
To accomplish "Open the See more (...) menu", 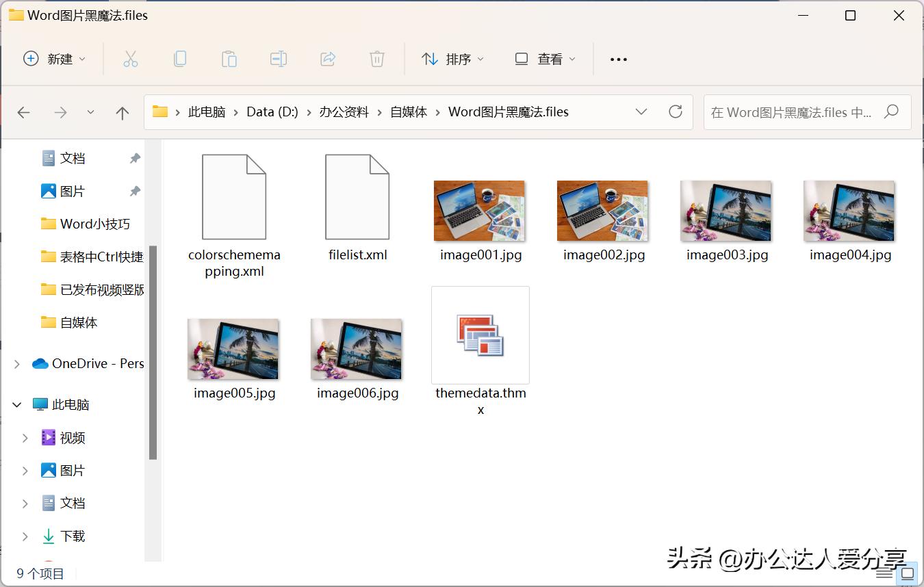I will 618,59.
